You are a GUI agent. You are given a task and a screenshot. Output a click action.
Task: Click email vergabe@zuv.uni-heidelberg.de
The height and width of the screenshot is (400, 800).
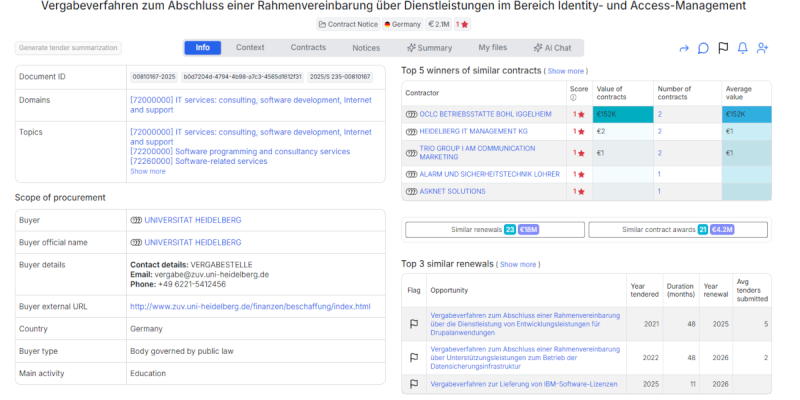tap(212, 274)
